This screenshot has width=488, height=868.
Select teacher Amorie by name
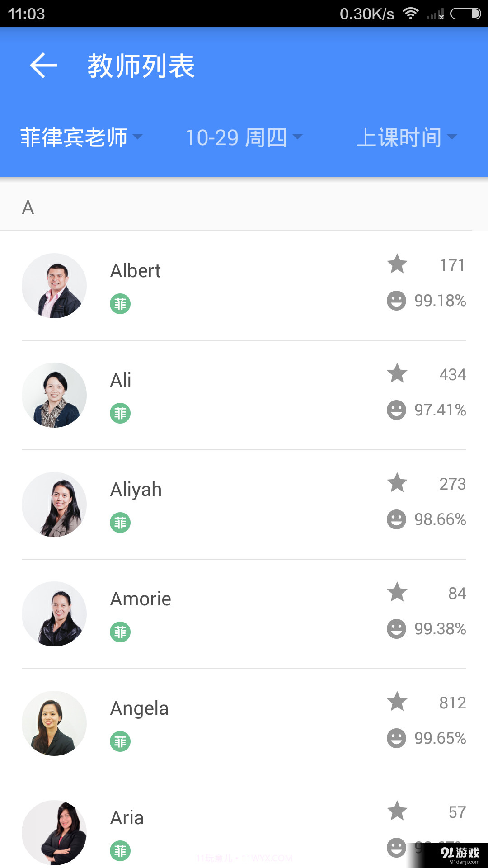141,599
